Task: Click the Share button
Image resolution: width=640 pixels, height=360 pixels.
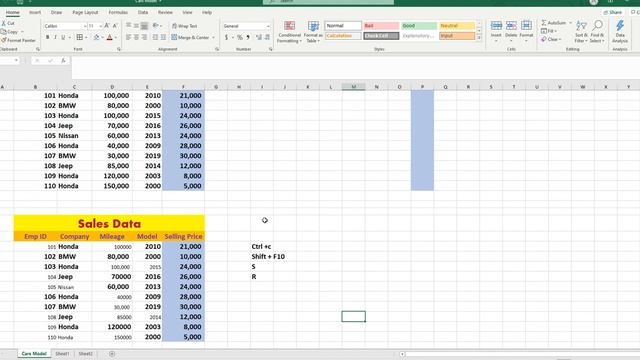Action: (612, 13)
